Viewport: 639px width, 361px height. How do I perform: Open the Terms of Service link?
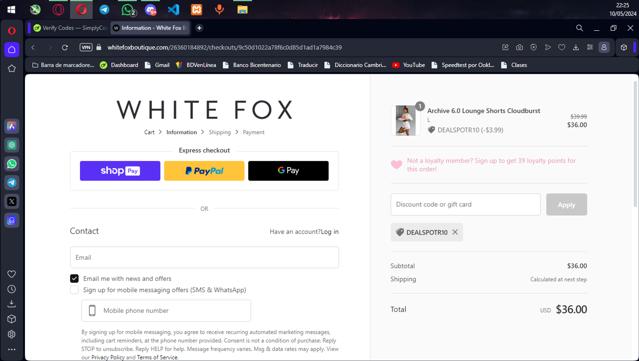click(157, 357)
